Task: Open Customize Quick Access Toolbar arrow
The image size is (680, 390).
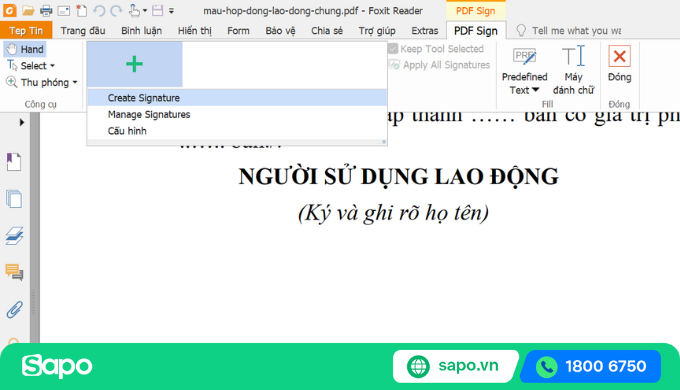Action: pos(171,11)
